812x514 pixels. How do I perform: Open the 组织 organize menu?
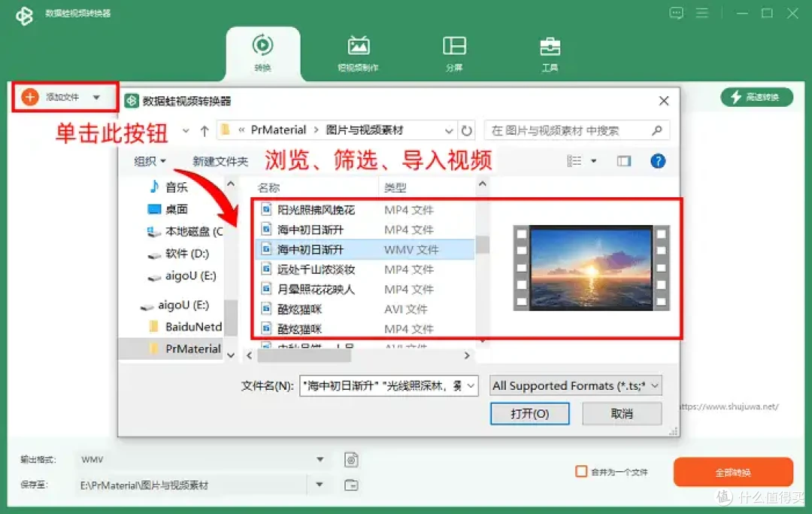(150, 161)
